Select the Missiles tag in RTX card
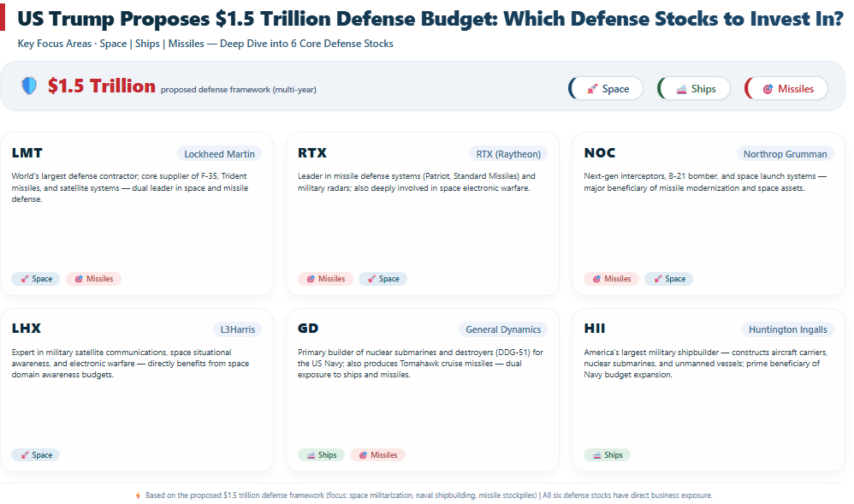The width and height of the screenshot is (854, 504). point(325,279)
